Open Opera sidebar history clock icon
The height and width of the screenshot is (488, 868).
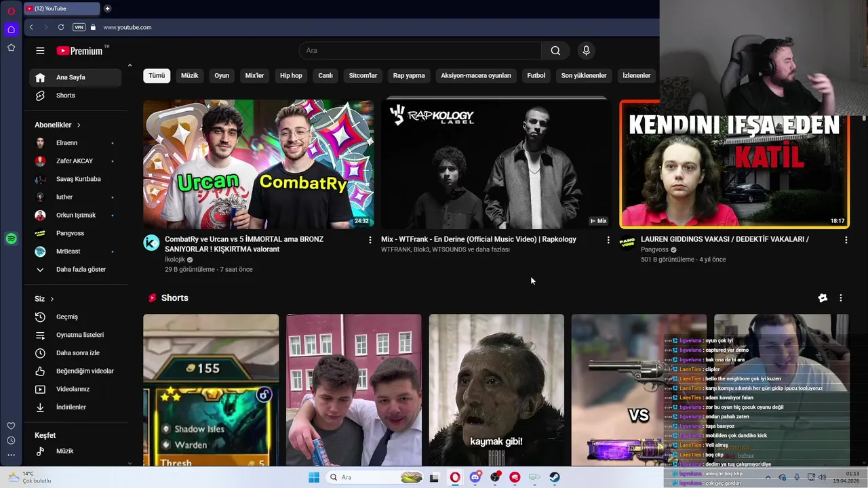click(11, 441)
